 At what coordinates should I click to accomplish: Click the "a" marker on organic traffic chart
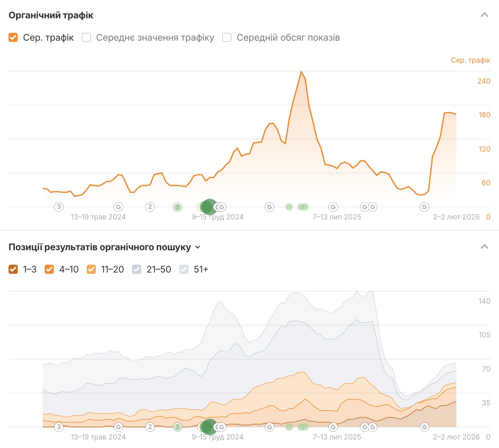pos(178,207)
